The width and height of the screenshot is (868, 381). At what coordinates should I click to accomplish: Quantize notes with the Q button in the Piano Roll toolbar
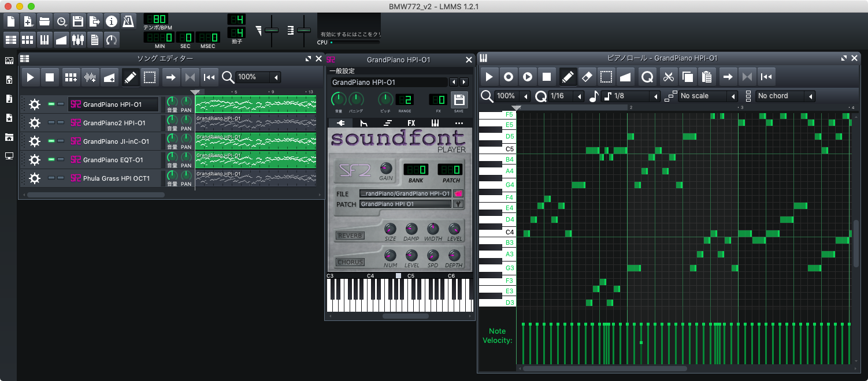(x=648, y=76)
